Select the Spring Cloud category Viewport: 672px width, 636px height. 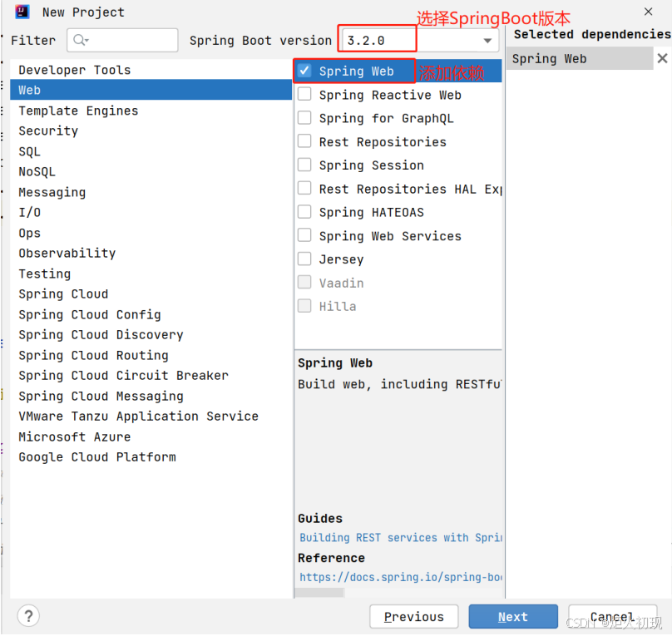[151, 293]
